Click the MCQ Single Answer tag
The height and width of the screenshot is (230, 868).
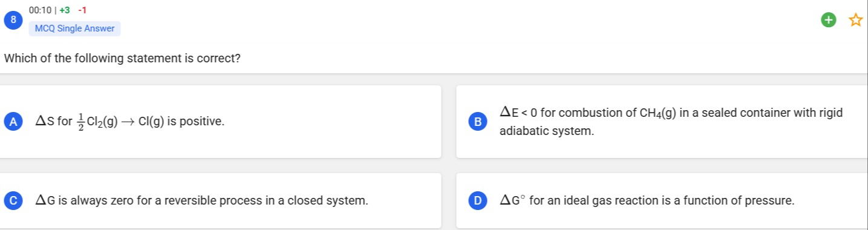(74, 28)
